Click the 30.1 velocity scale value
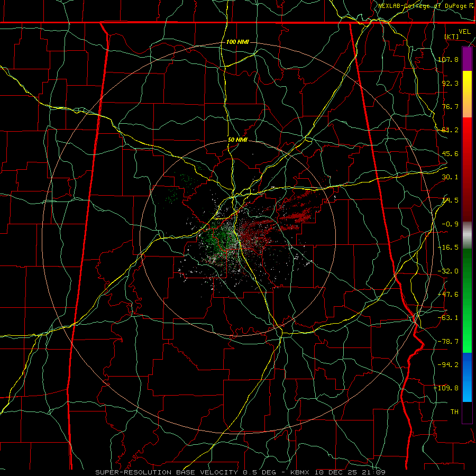This screenshot has width=476, height=476. click(x=450, y=177)
